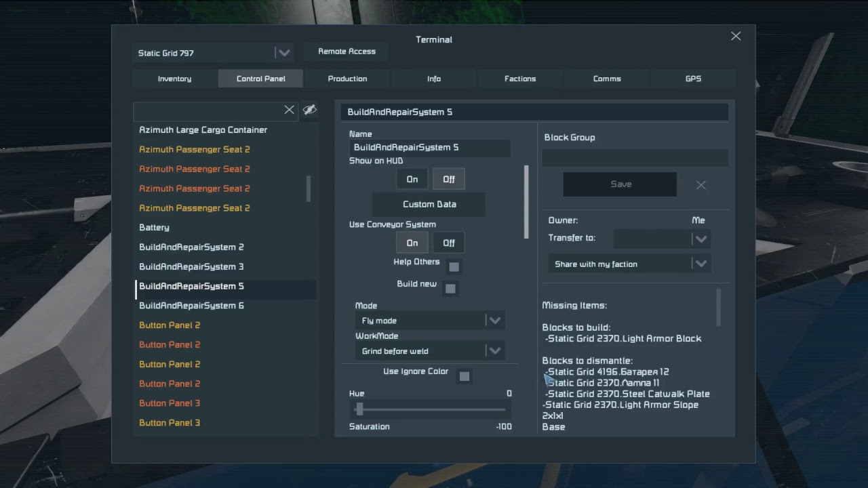Viewport: 868px width, 488px height.
Task: Click the block list scrollbar
Action: coord(309,188)
